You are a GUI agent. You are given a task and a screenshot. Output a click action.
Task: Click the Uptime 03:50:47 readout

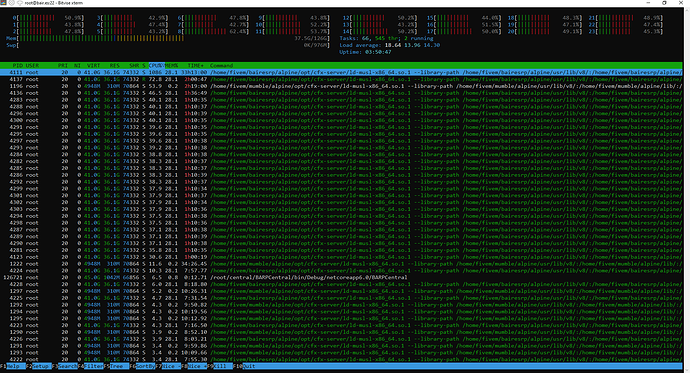click(x=366, y=52)
